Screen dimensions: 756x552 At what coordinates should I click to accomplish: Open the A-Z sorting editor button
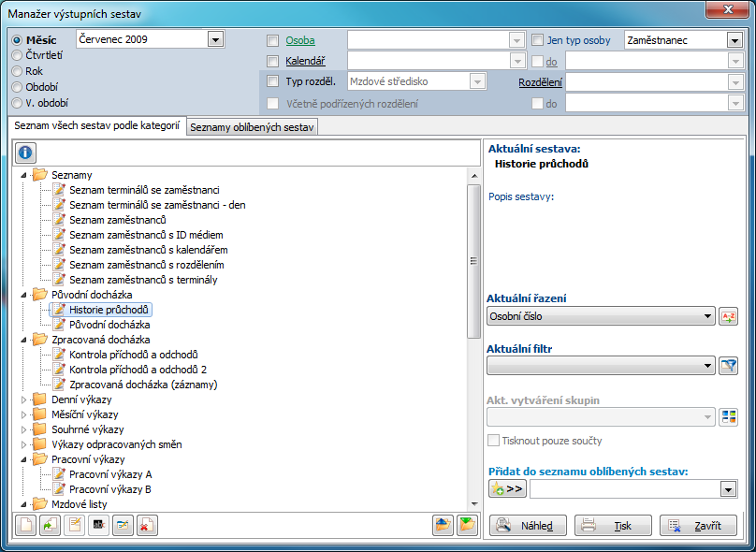click(x=728, y=316)
